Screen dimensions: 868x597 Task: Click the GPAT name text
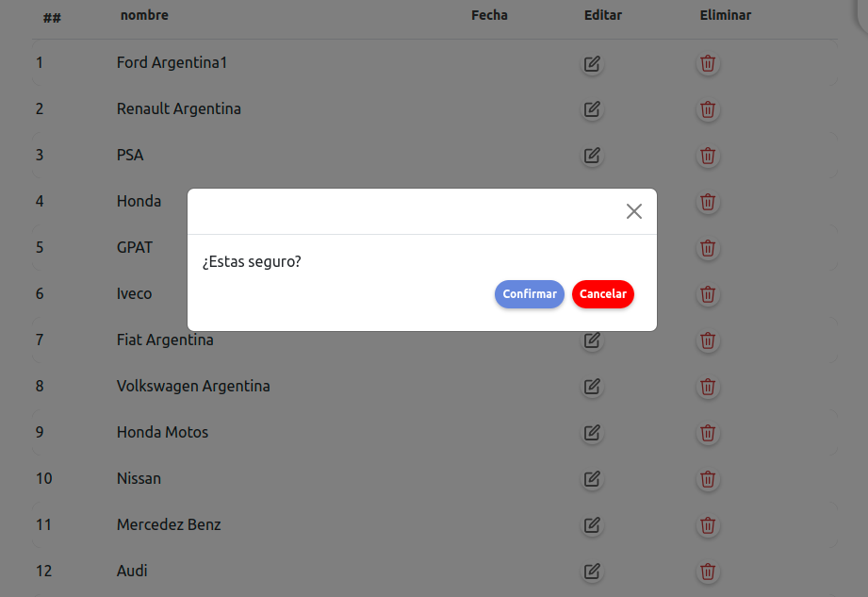(x=135, y=247)
